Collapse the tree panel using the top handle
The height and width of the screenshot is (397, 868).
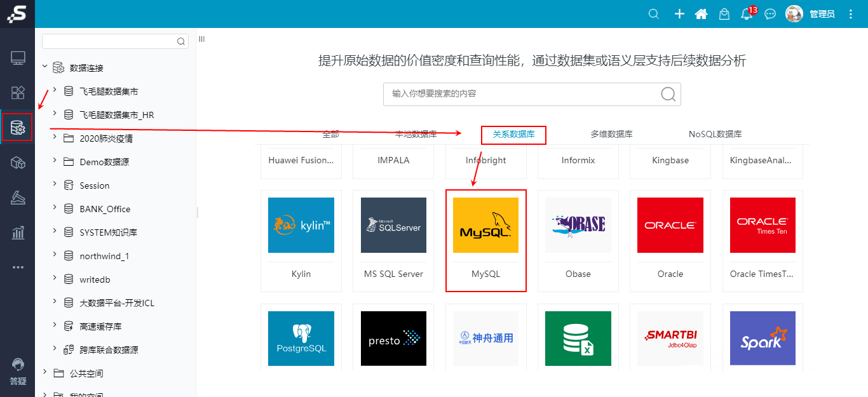pyautogui.click(x=201, y=39)
